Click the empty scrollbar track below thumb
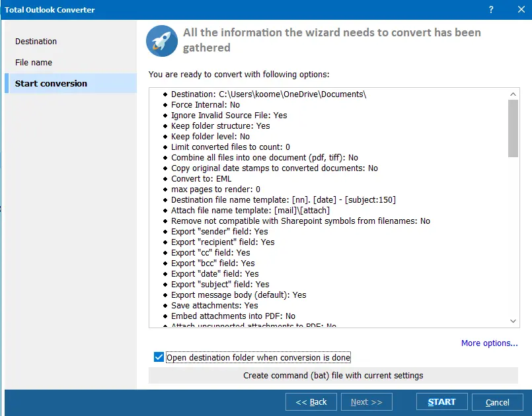 (513, 238)
